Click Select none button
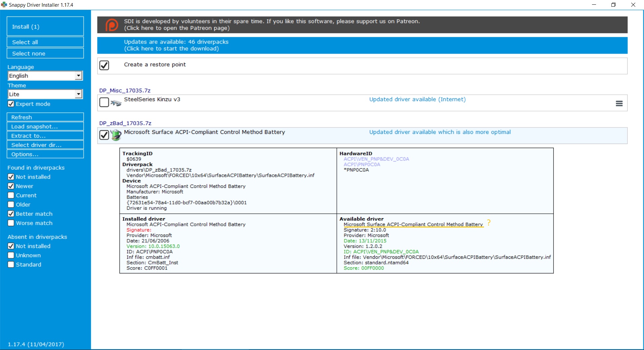 tap(45, 53)
